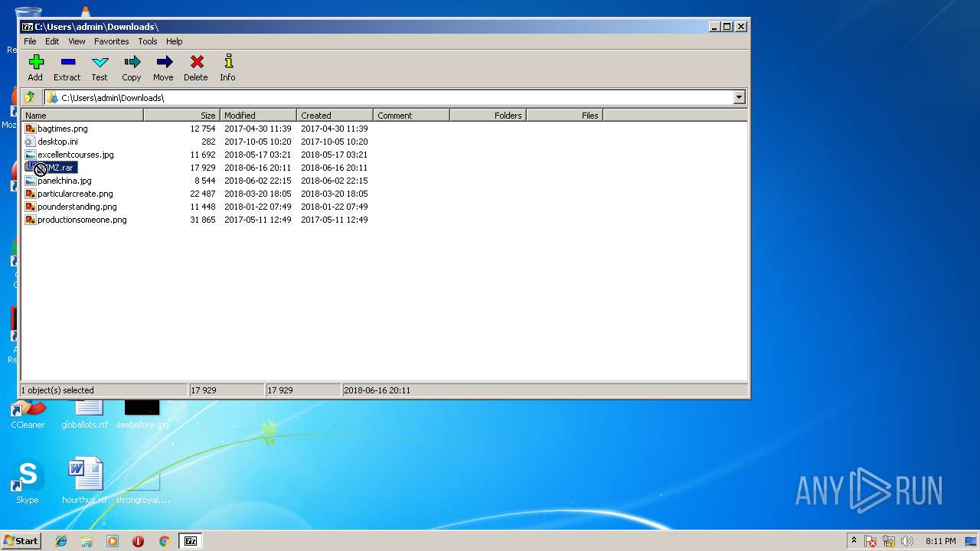Select the panelchina.jpg file icon
Screen dimensions: 980x551
pyautogui.click(x=31, y=181)
